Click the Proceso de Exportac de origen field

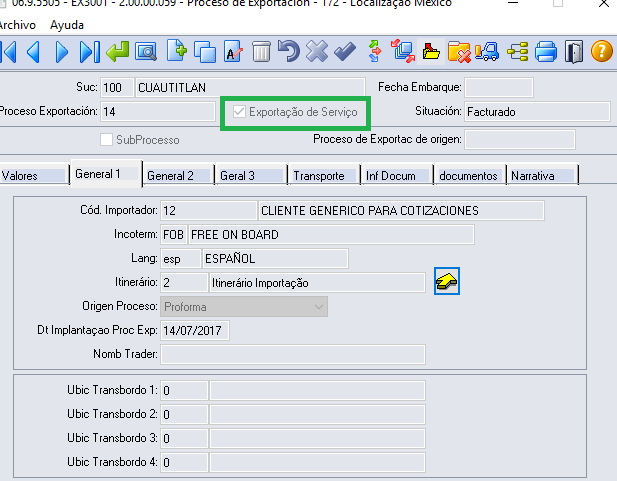(519, 140)
